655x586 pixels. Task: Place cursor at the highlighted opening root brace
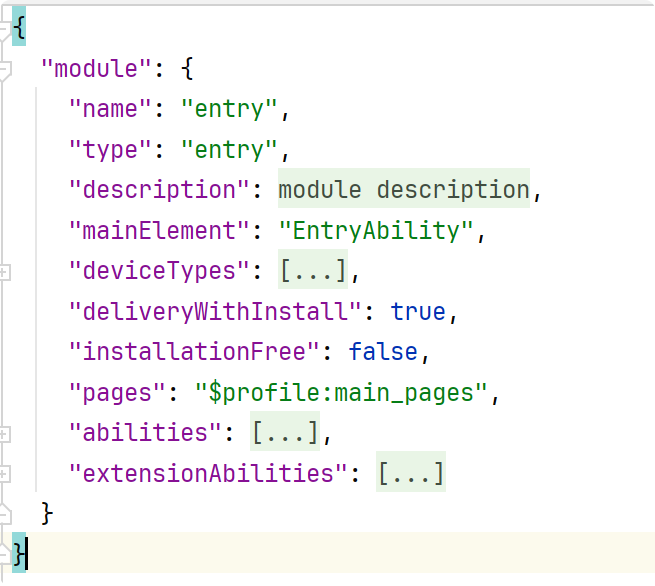point(19,27)
